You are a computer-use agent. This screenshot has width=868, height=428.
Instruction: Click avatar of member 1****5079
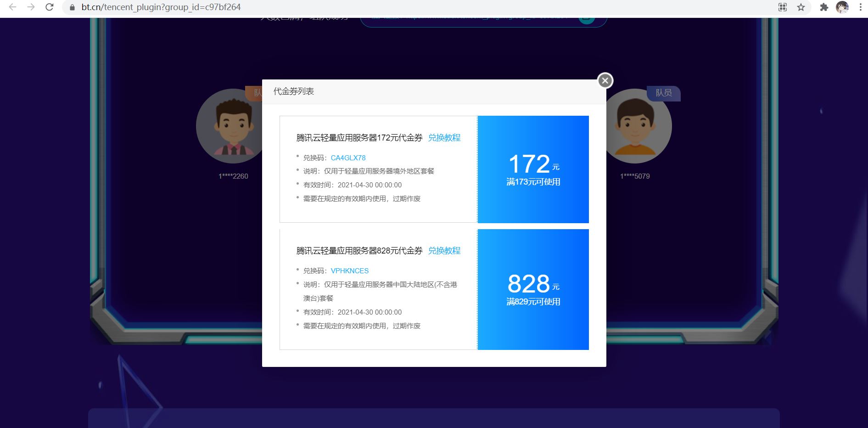(x=637, y=126)
